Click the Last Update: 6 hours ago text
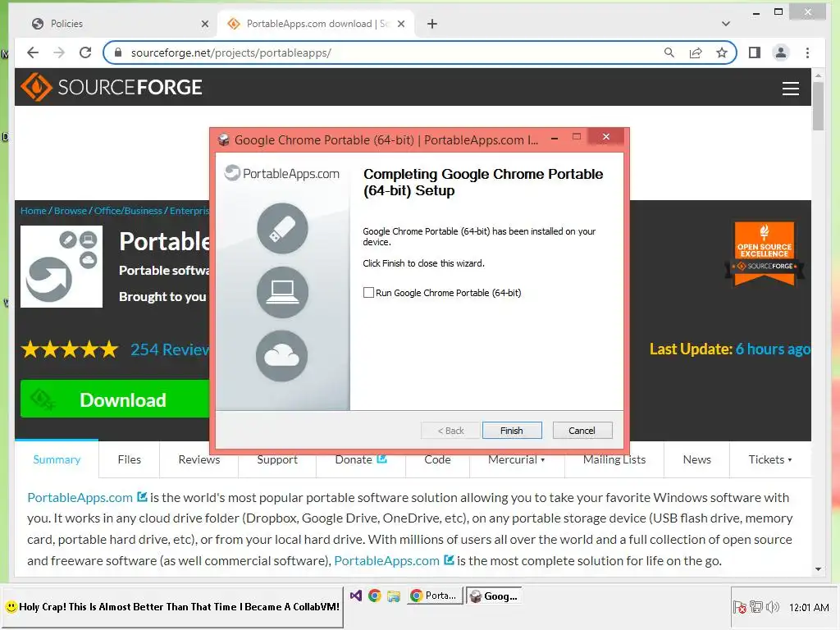This screenshot has height=630, width=840. click(x=729, y=349)
